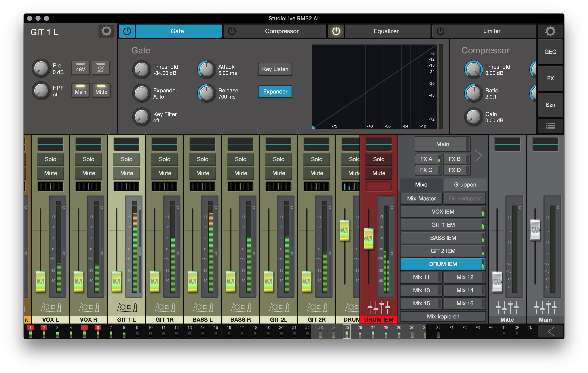Expand the next page arrow beside FX B

pyautogui.click(x=479, y=156)
